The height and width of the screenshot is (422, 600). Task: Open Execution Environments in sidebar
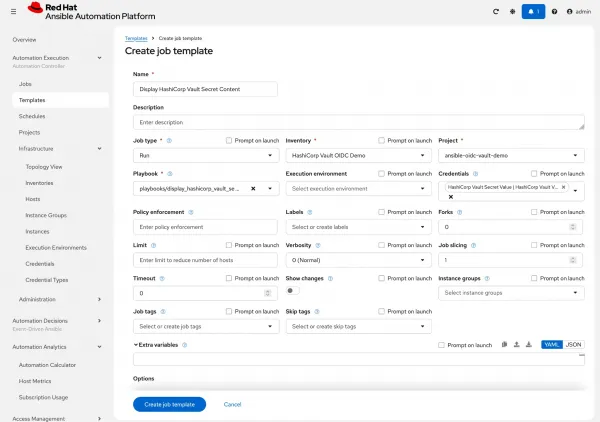pyautogui.click(x=56, y=248)
